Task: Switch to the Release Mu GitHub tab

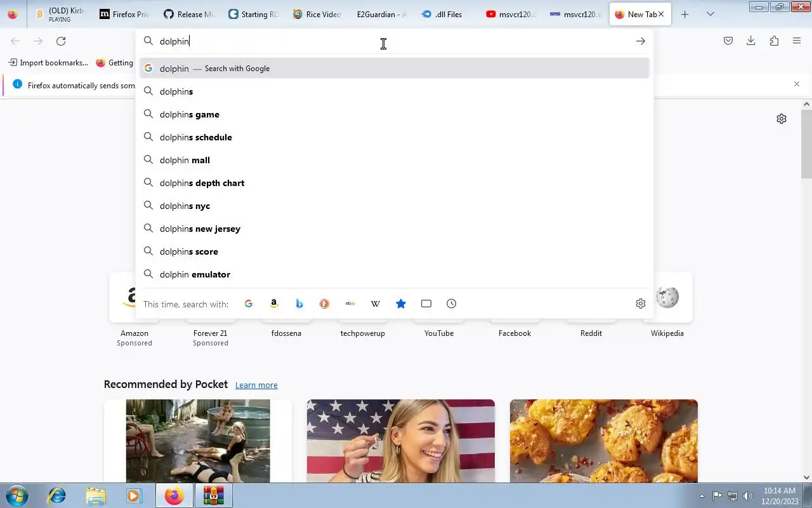Action: coord(188,14)
